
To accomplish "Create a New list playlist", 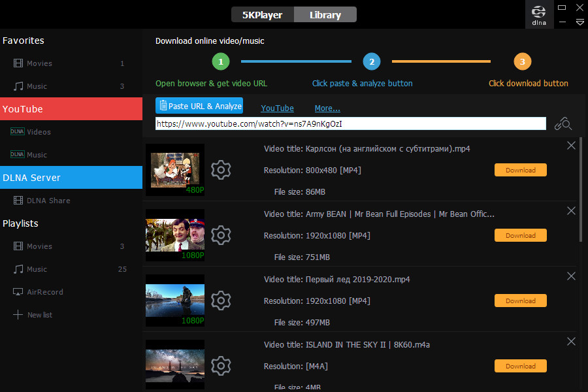I will click(71, 315).
